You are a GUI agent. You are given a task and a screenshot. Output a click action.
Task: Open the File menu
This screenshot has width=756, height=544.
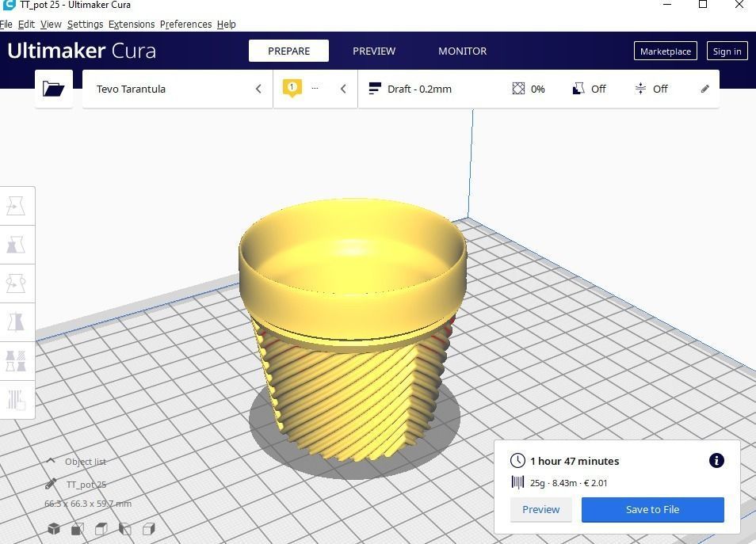6,24
